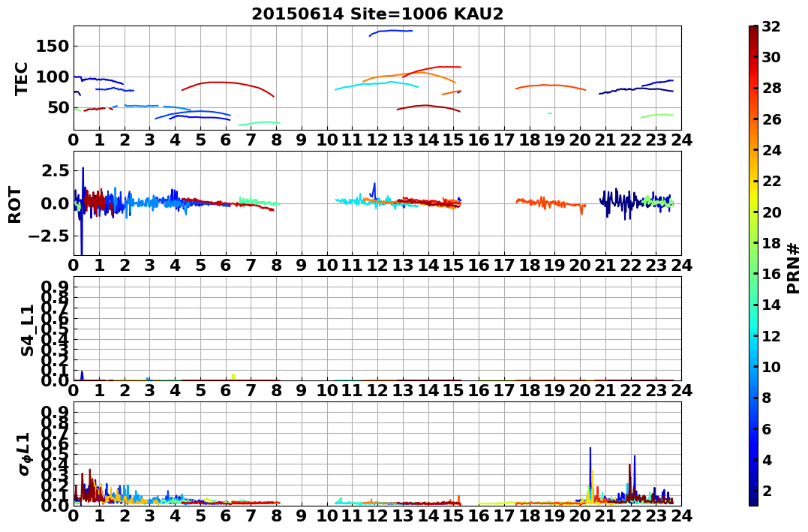
Task: Click colorbar tick label '14'
Action: pos(771,305)
